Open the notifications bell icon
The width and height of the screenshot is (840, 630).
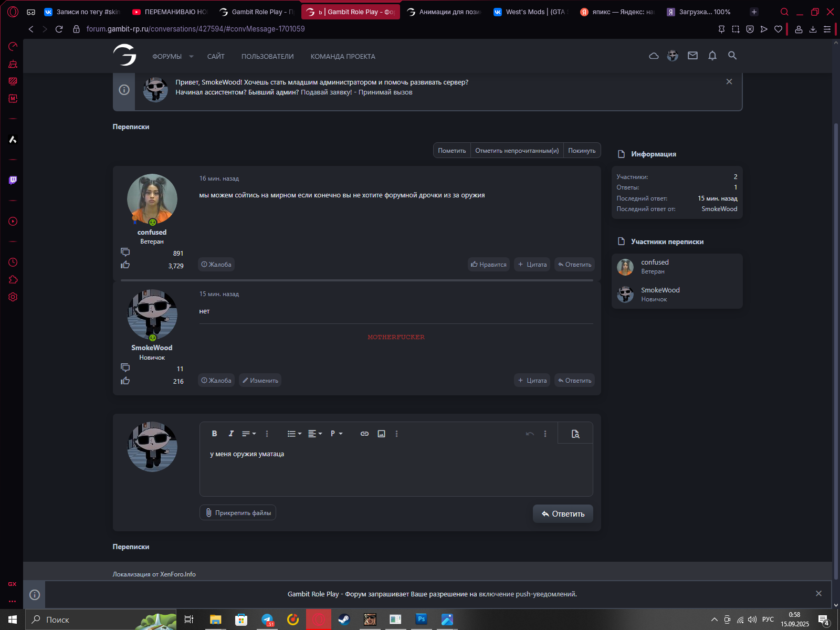coord(712,56)
